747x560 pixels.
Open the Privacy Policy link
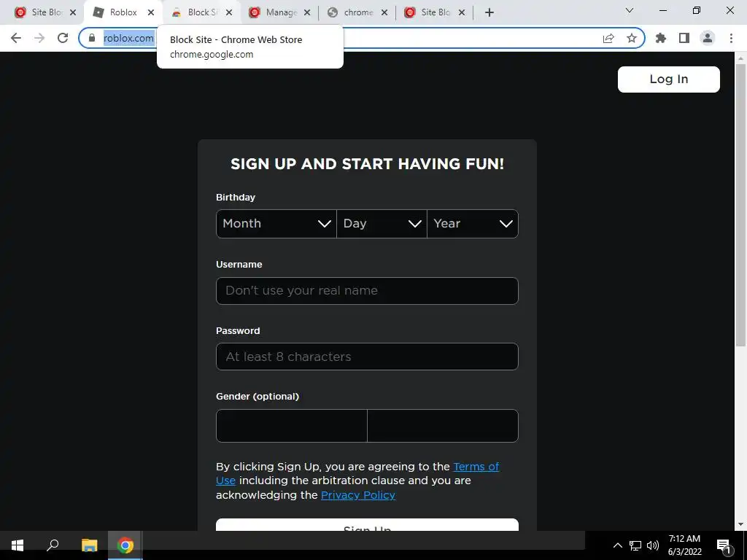357,495
